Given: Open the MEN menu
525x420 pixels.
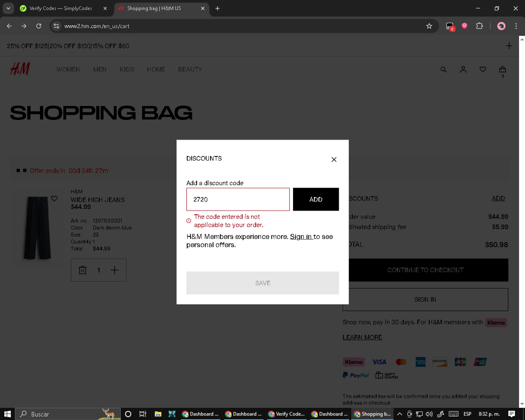Looking at the screenshot, I should 100,69.
